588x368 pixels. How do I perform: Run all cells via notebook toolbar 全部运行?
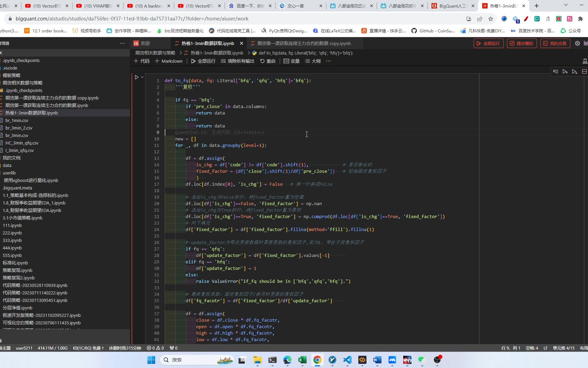click(x=203, y=61)
